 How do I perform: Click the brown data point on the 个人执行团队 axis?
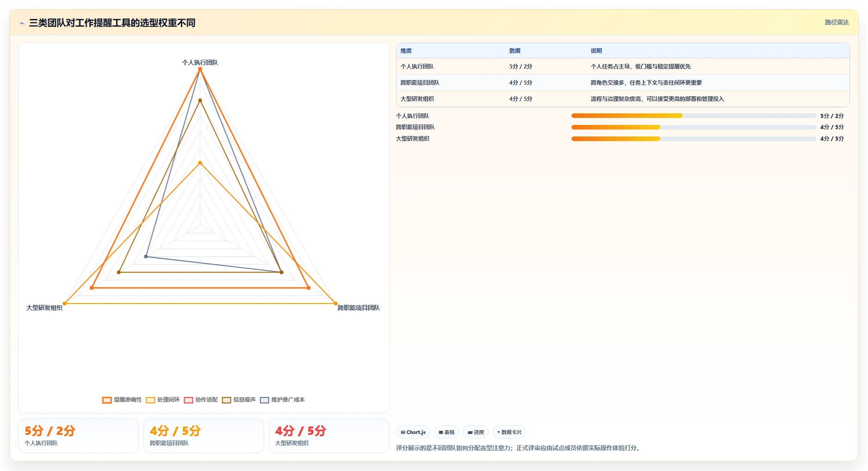coord(200,100)
